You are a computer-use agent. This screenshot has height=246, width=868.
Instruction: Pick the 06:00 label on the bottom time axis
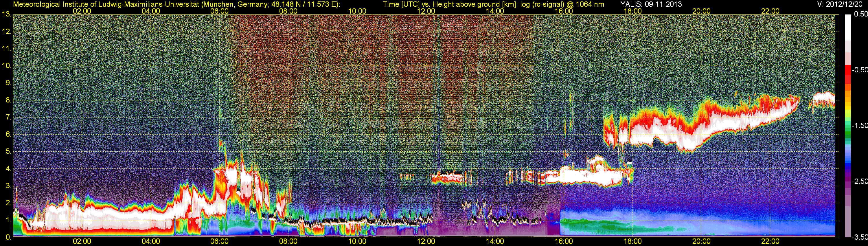[x=219, y=241]
